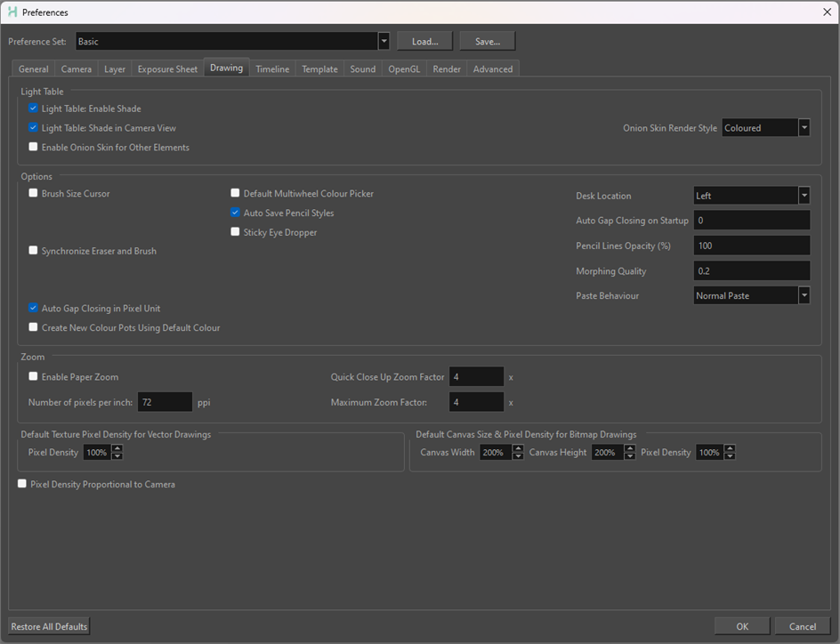This screenshot has height=644, width=840.
Task: Switch to the Sound tab
Action: (x=363, y=69)
